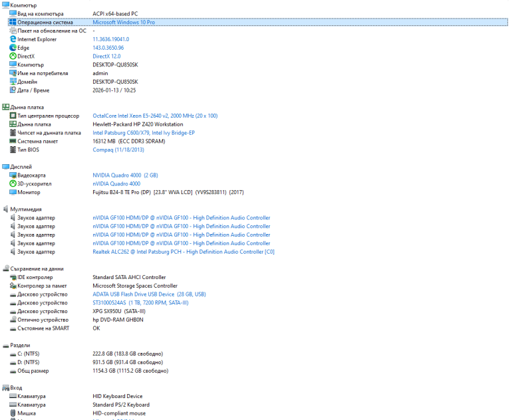Viewport: 532px width, 420px height.
Task: Open the OctalCore Intel Xeon E5-2640 link
Action: pos(155,116)
